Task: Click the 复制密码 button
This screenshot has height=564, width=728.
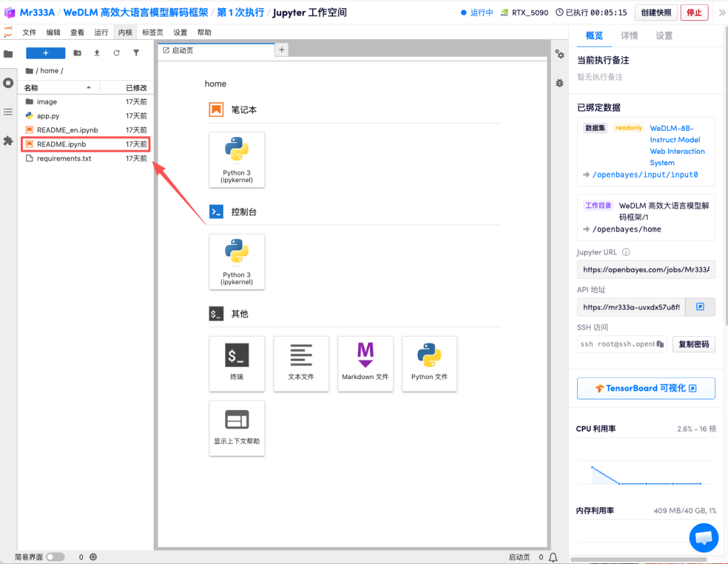Action: pyautogui.click(x=694, y=344)
